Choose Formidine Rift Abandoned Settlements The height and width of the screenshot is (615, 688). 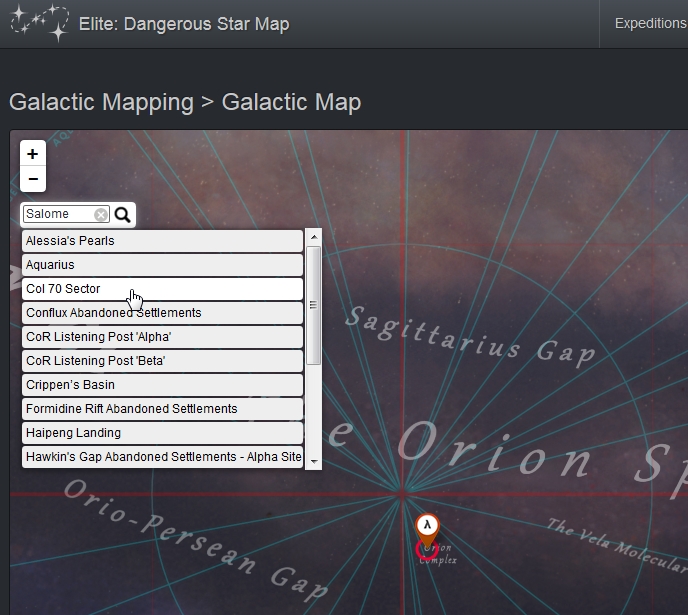pos(162,409)
